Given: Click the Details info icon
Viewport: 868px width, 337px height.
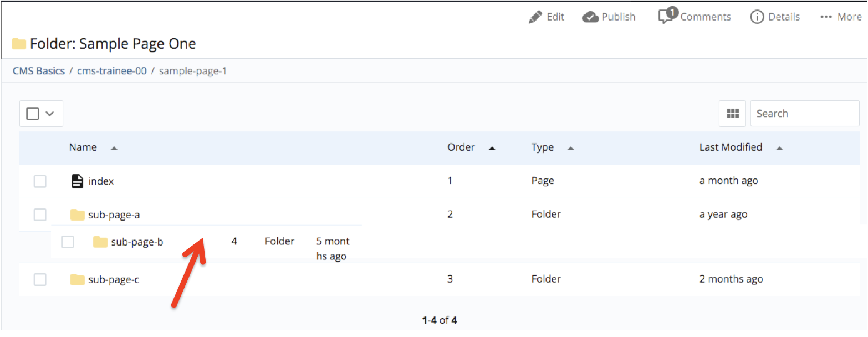Looking at the screenshot, I should (x=757, y=17).
